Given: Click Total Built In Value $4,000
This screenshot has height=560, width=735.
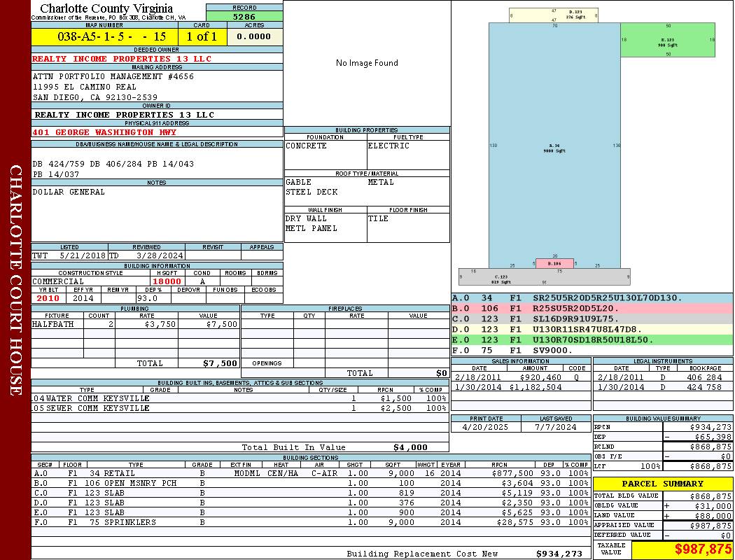Looking at the screenshot, I should pyautogui.click(x=410, y=447).
